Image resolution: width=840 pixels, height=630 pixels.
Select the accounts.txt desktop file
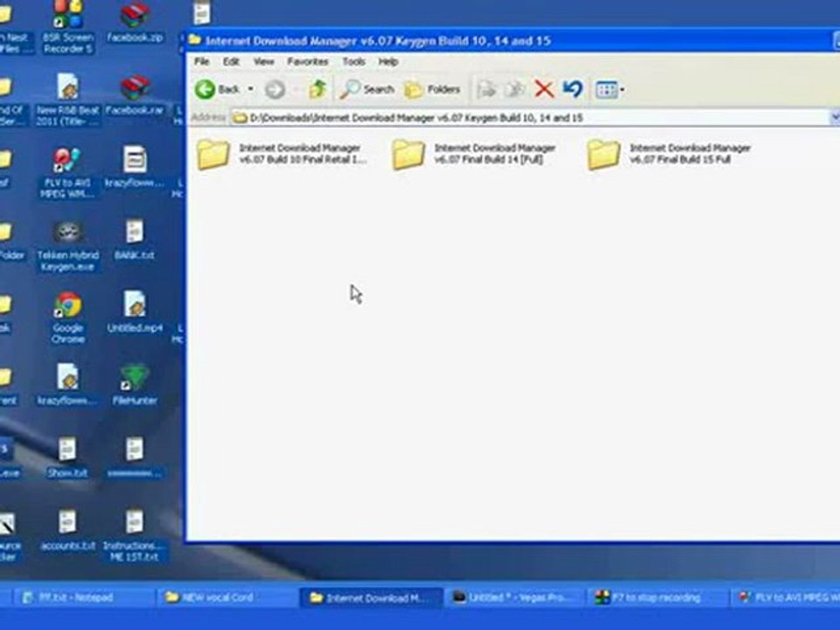(67, 530)
